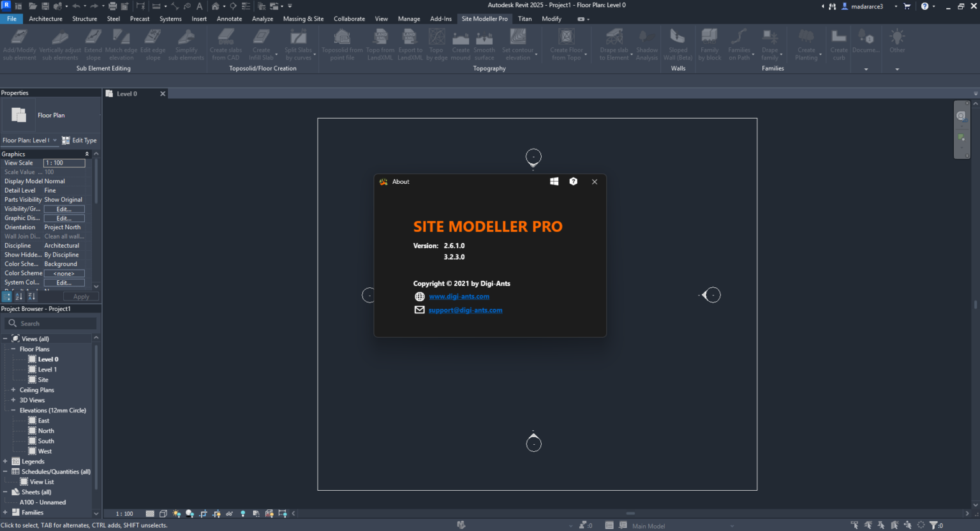
Task: Open the Architecture ribbon tab
Action: pyautogui.click(x=45, y=19)
